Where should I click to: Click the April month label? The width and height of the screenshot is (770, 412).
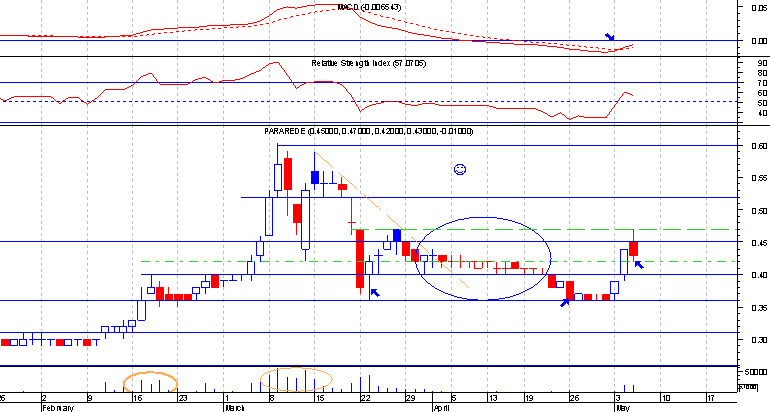pyautogui.click(x=442, y=408)
